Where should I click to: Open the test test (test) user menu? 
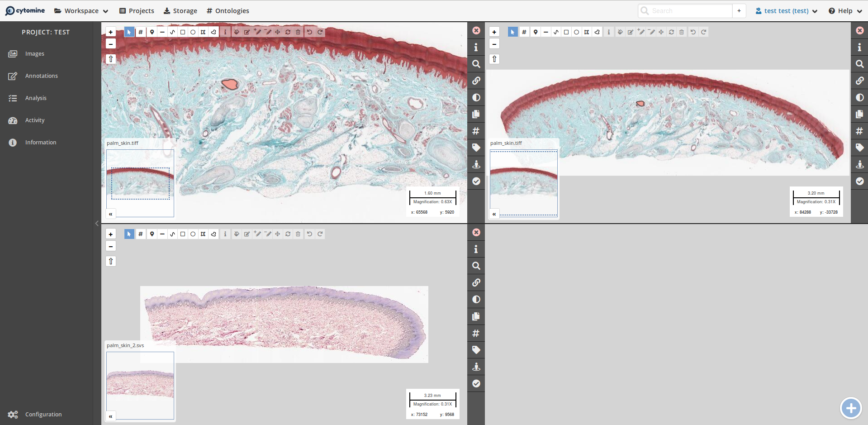(x=786, y=11)
